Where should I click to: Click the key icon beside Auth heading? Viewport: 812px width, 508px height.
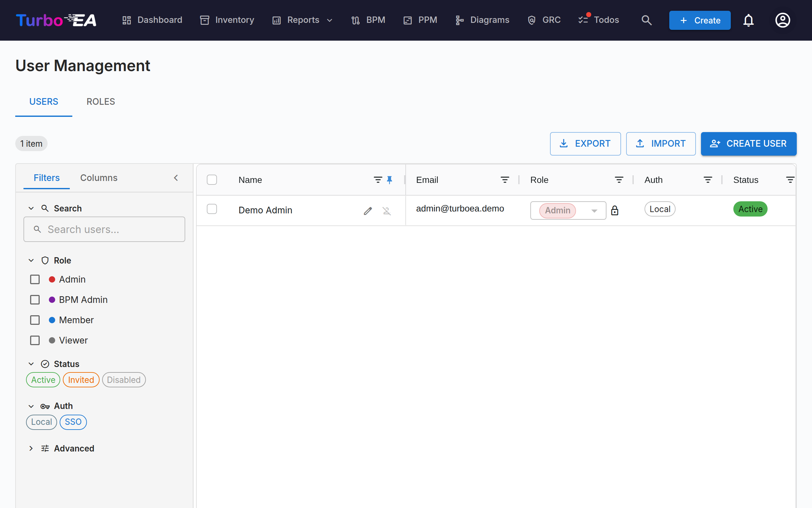click(x=45, y=406)
